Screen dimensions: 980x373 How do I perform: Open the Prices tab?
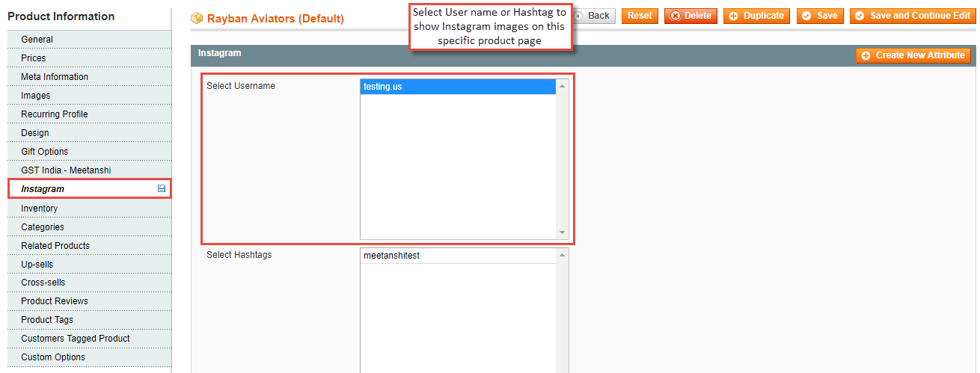click(x=89, y=58)
